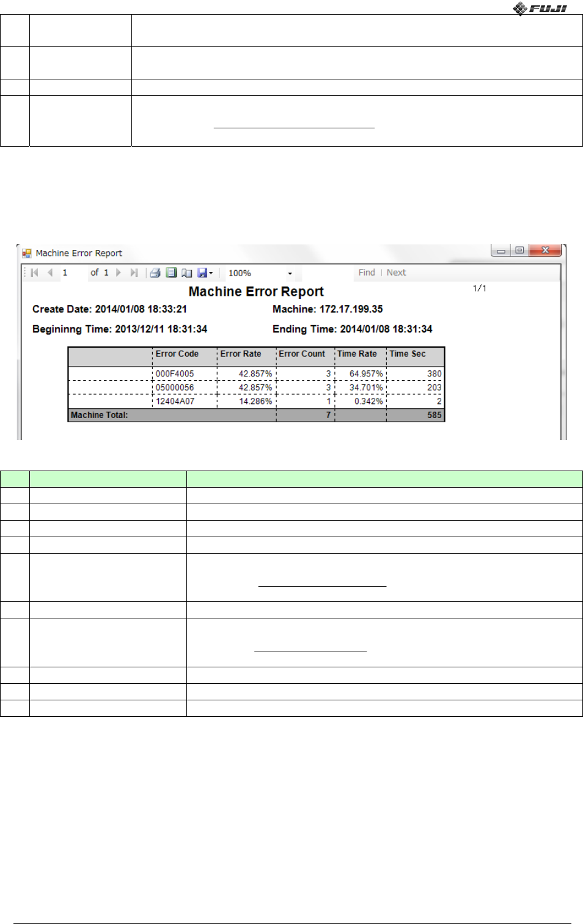Click time sec value 380

tap(435, 373)
